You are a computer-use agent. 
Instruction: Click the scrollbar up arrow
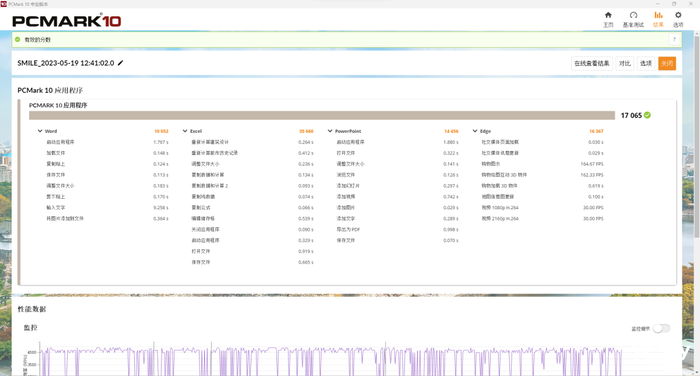click(x=696, y=33)
